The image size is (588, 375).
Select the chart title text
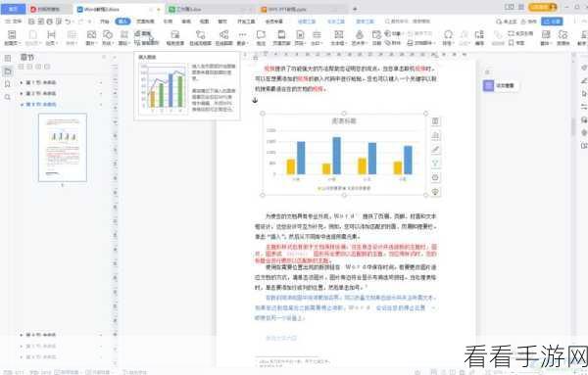pos(344,121)
